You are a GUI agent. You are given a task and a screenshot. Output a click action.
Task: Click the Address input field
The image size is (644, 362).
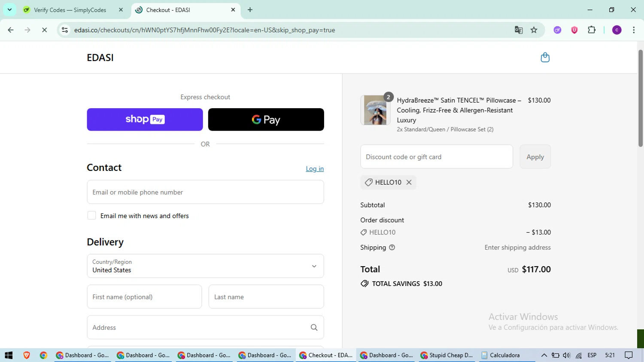[x=205, y=327]
